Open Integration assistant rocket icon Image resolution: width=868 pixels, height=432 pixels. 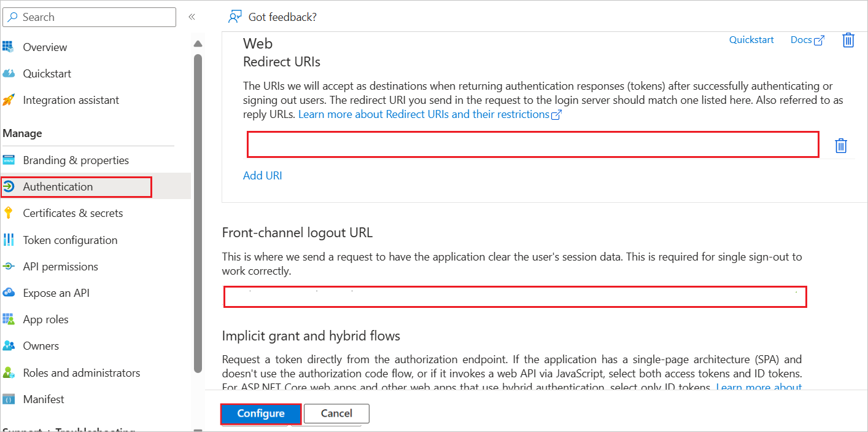(x=8, y=100)
